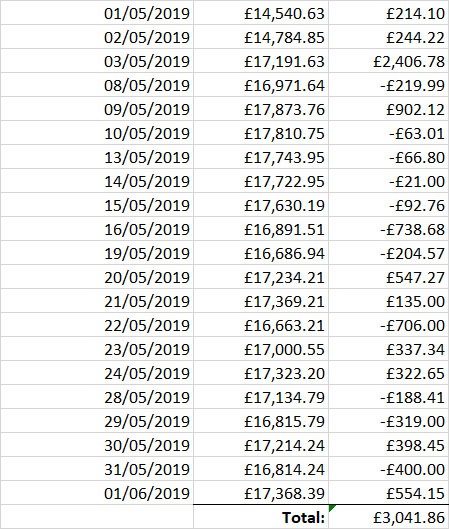Click the £17,368.39 balance cell
Screen dimensions: 449x529
261,493
